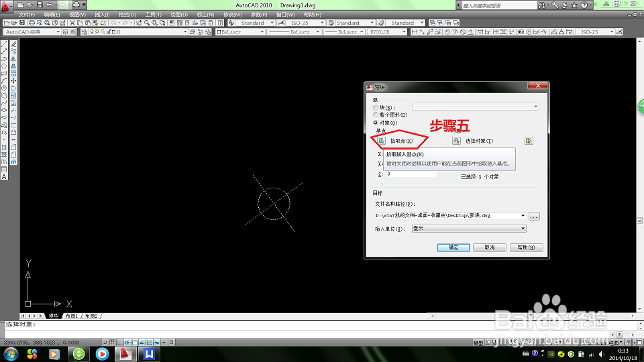
Task: Toggle Object snap in status bar
Action: (x=135, y=342)
